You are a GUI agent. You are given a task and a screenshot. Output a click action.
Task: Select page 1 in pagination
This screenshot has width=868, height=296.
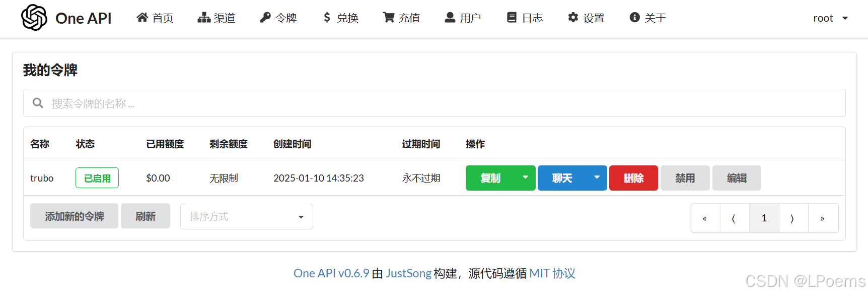click(x=764, y=218)
